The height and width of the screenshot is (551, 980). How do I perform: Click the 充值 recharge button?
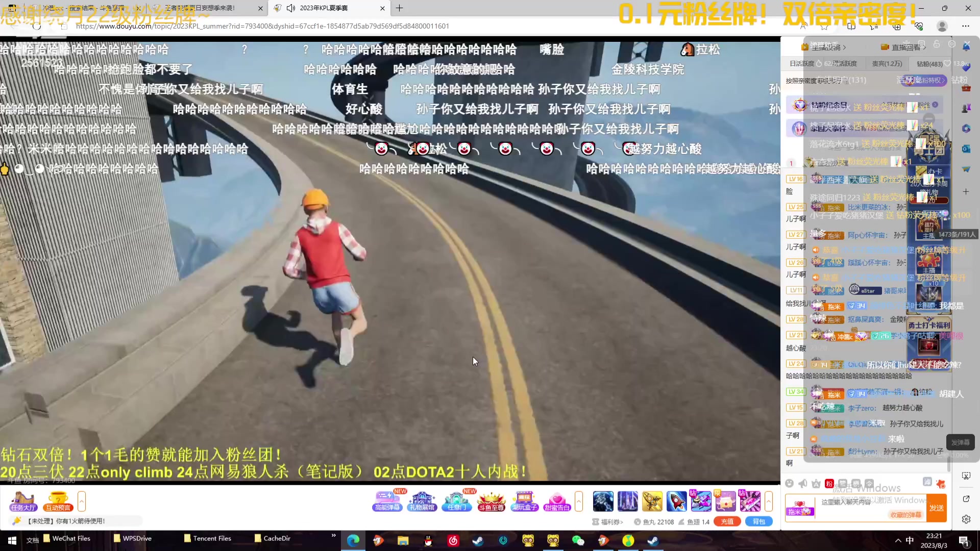pyautogui.click(x=727, y=521)
